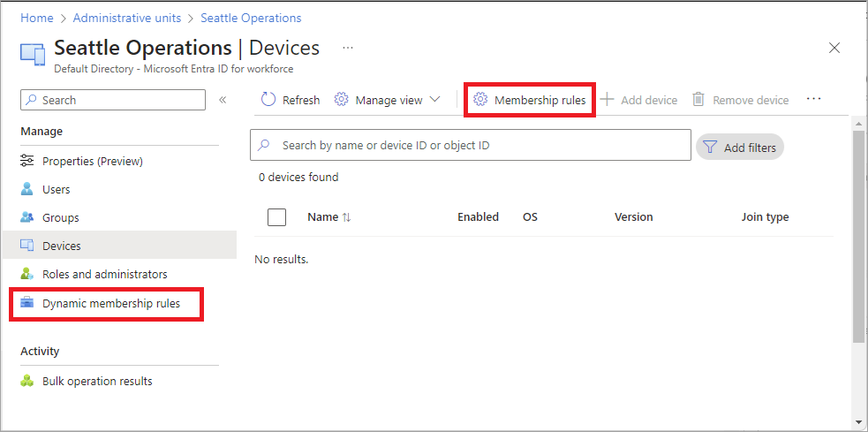The image size is (868, 432).
Task: Open Bulk operation results
Action: click(97, 381)
